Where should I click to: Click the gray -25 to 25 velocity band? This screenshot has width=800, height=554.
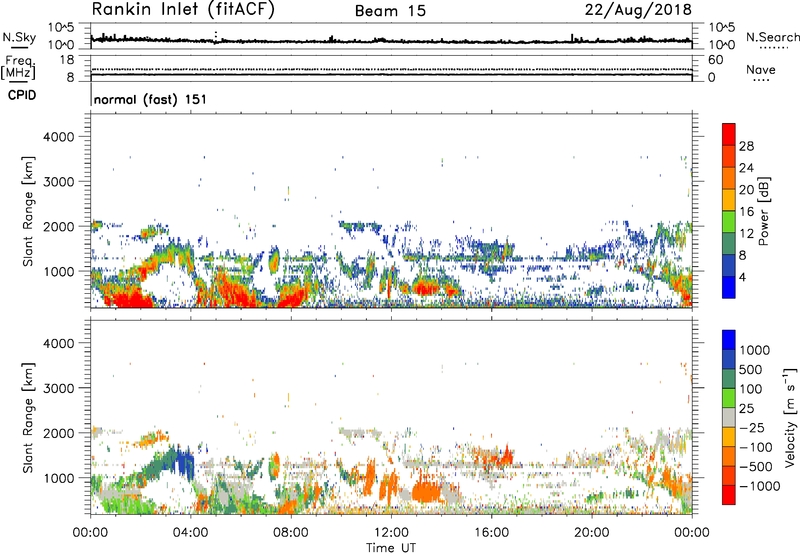[729, 418]
